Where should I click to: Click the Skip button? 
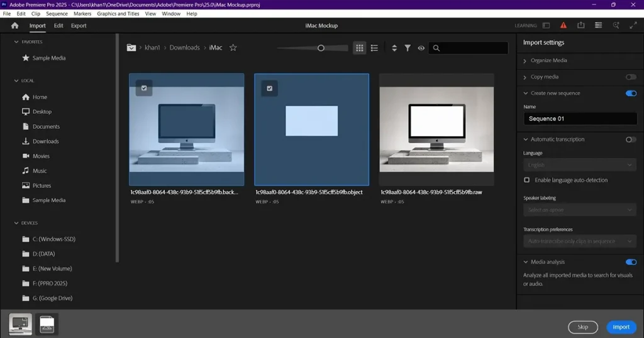coord(583,327)
